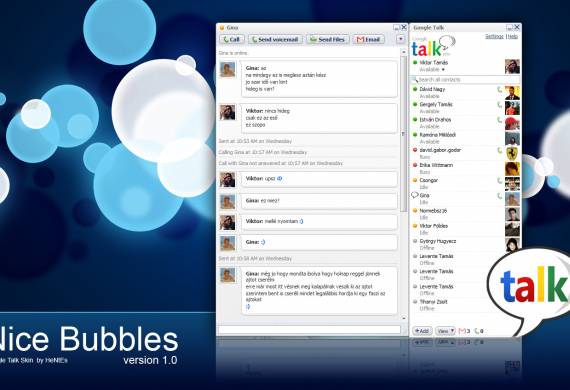Screen dimensions: 570x390
Task: Open Email from the chat toolbar
Action: 368,39
